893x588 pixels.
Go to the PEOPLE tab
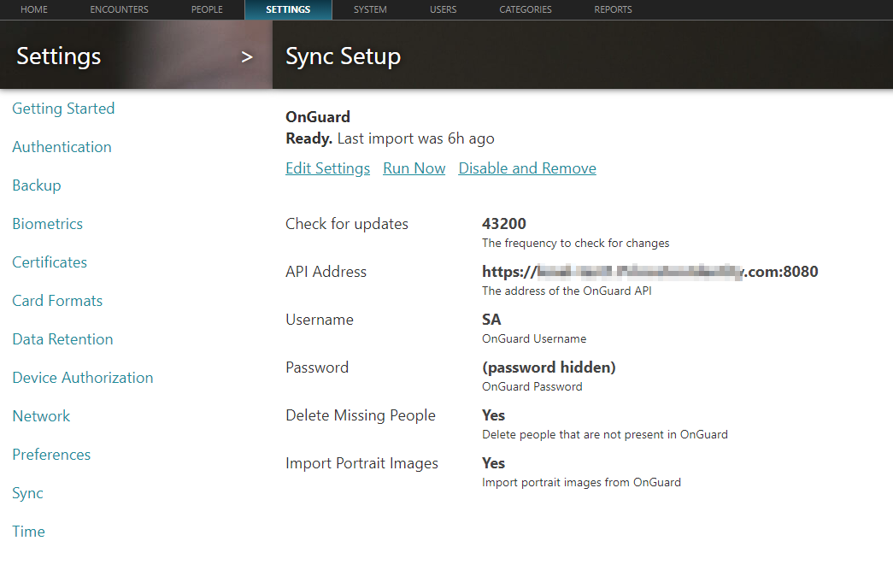pos(207,9)
